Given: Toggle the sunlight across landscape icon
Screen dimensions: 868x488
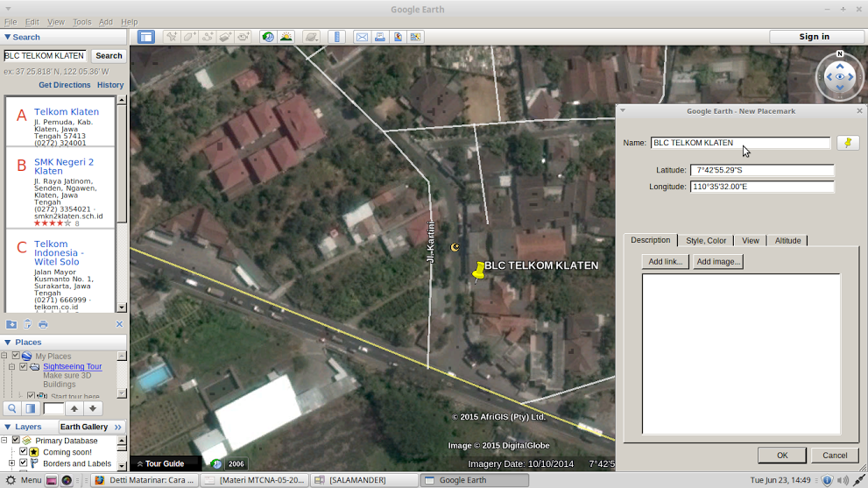Looking at the screenshot, I should (x=286, y=37).
